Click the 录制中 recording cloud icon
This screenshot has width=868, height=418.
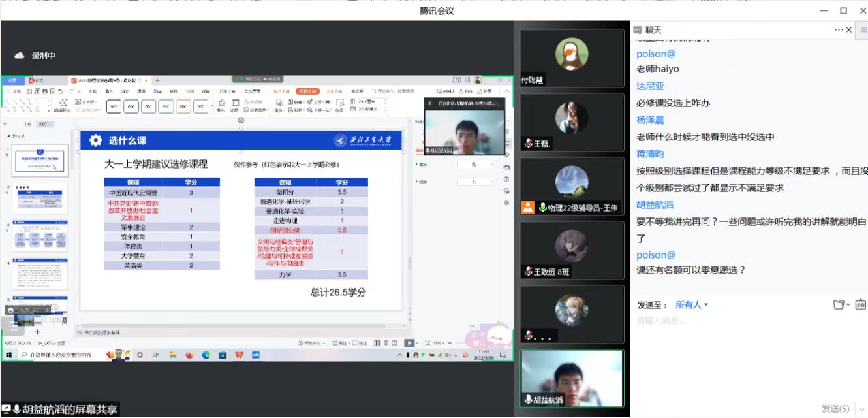point(19,56)
